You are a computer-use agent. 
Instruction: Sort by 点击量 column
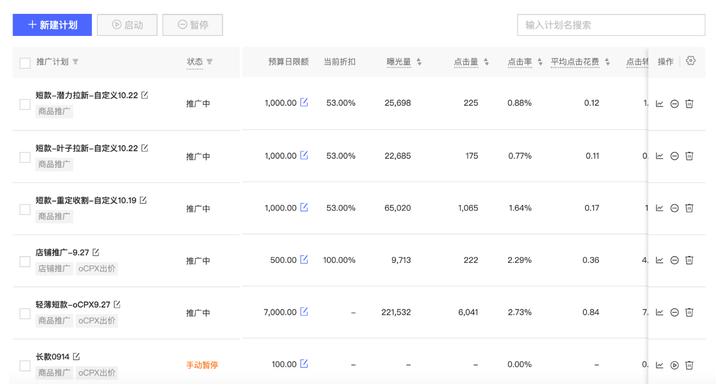click(486, 62)
